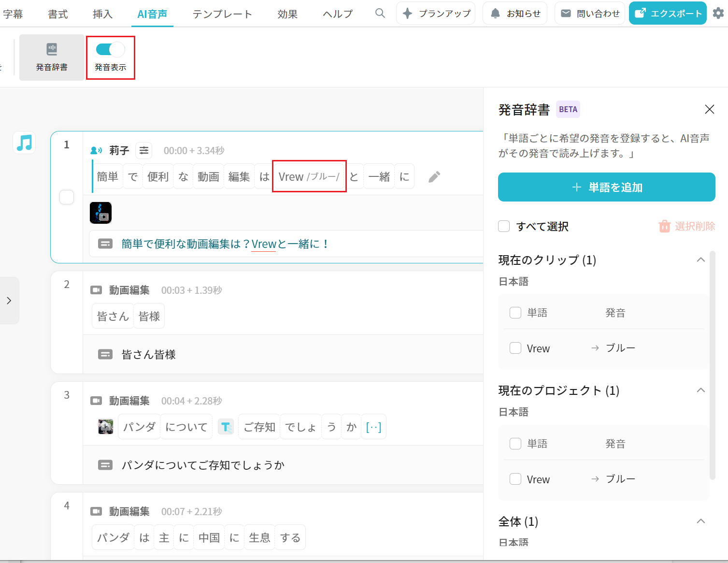Click the silence marker [··] in clip 3
Viewport: 728px width, 563px height.
[373, 427]
